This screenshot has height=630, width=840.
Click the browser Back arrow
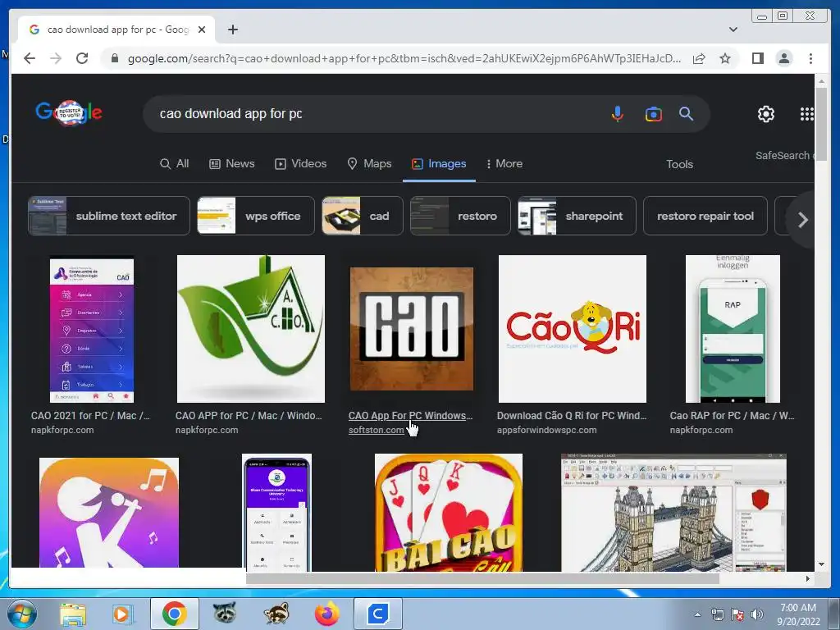pyautogui.click(x=30, y=58)
